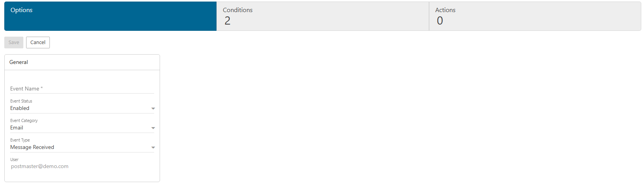Go to the Actions tab

535,16
